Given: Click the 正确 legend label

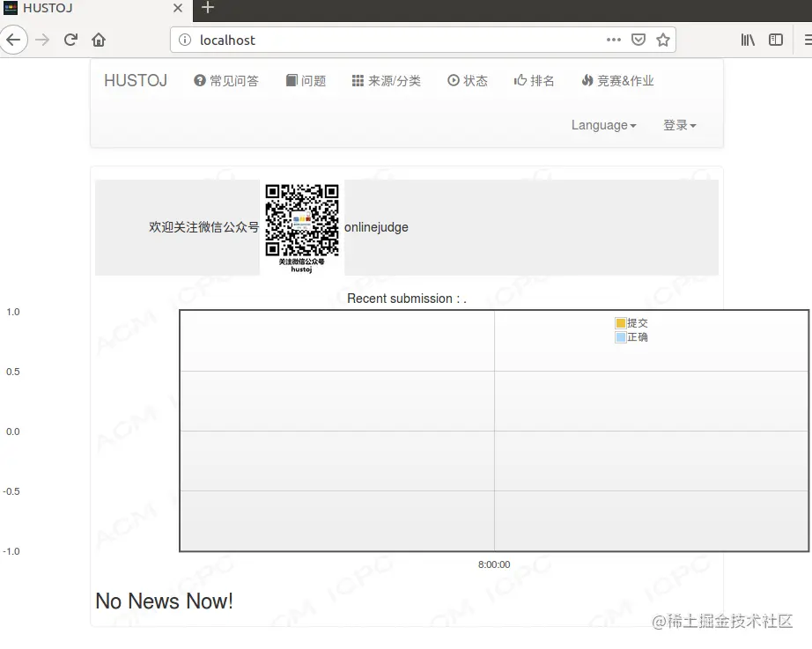Looking at the screenshot, I should click(x=638, y=337).
